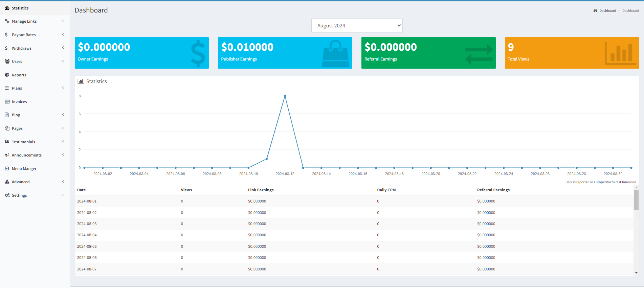Screen dimensions: 644x288
Task: Open the Reports sidebar menu item
Action: click(x=35, y=75)
